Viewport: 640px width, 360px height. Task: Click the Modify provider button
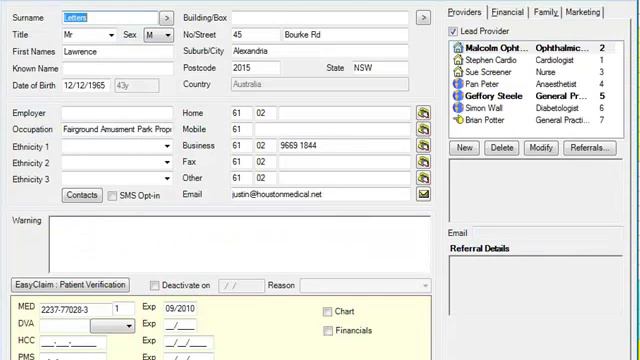click(541, 148)
